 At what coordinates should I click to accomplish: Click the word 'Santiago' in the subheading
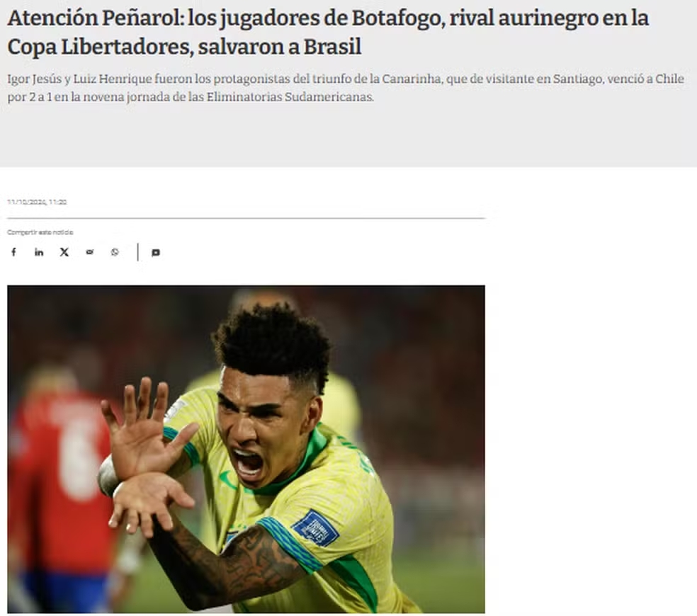click(x=578, y=79)
